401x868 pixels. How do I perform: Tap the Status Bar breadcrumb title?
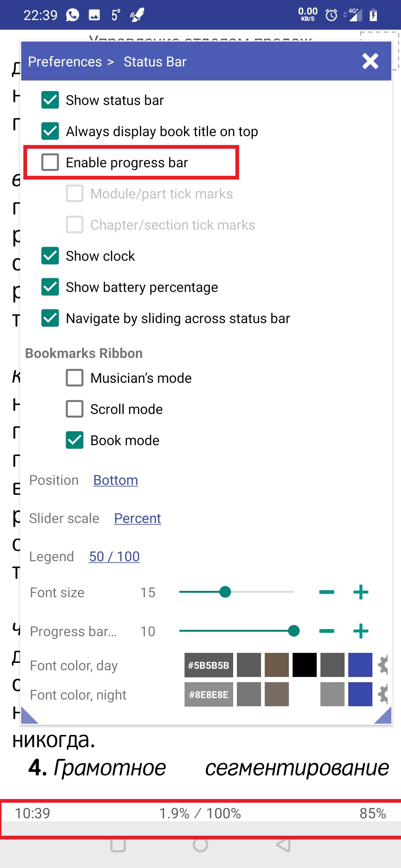(x=155, y=62)
